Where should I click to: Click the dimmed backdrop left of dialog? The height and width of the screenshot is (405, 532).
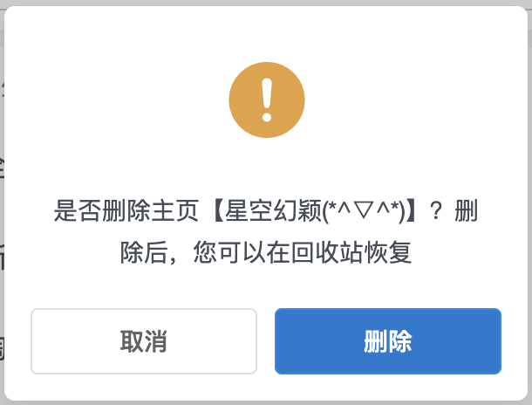tap(2, 203)
